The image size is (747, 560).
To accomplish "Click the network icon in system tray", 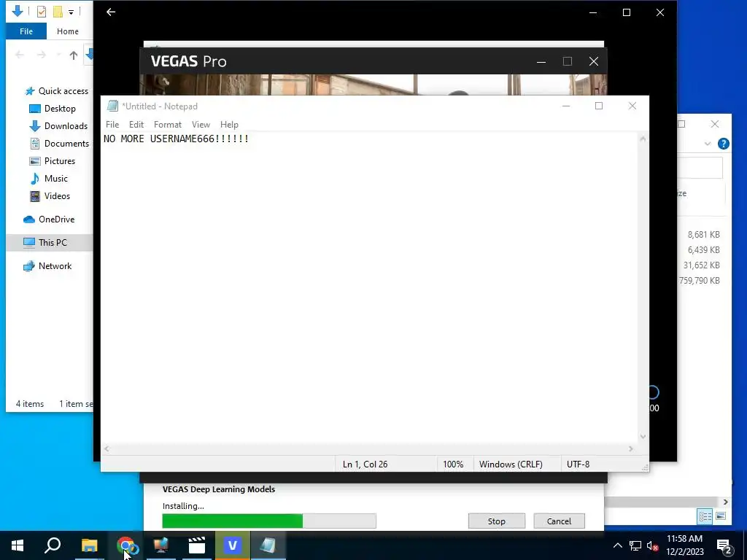I will coord(635,545).
